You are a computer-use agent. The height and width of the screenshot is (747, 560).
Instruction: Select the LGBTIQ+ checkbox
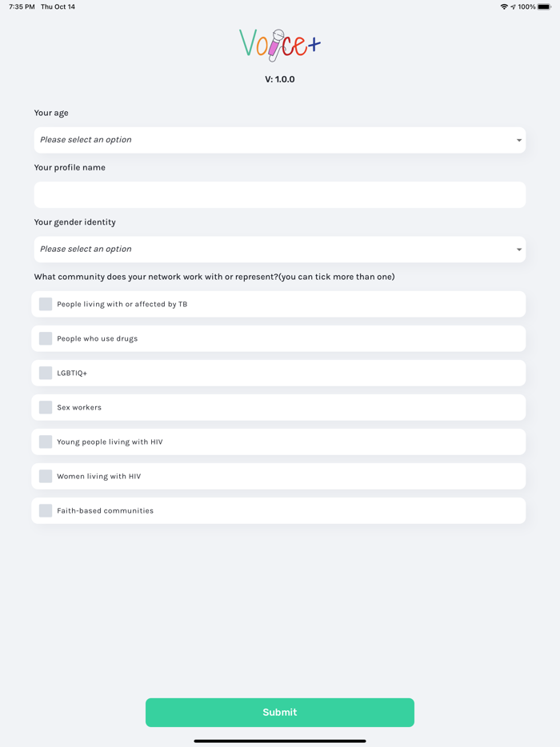46,373
